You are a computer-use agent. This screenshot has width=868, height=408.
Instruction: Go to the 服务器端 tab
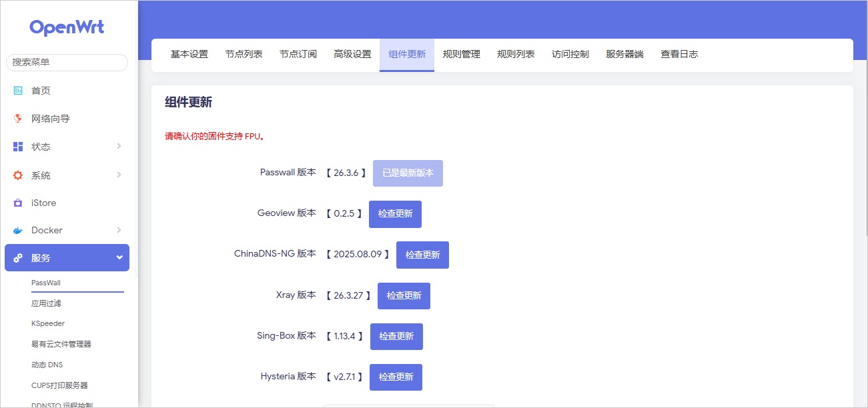(x=624, y=55)
